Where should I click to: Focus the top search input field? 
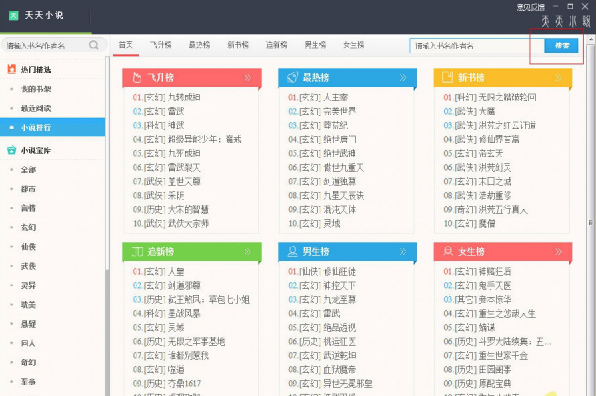(477, 46)
